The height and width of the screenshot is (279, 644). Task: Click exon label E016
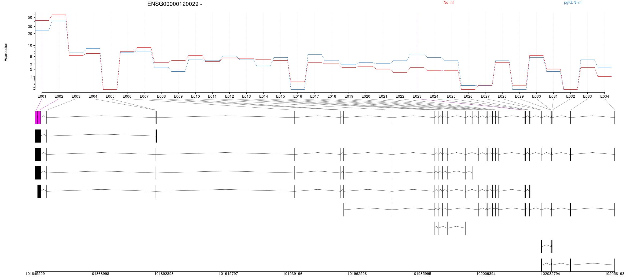(x=298, y=96)
